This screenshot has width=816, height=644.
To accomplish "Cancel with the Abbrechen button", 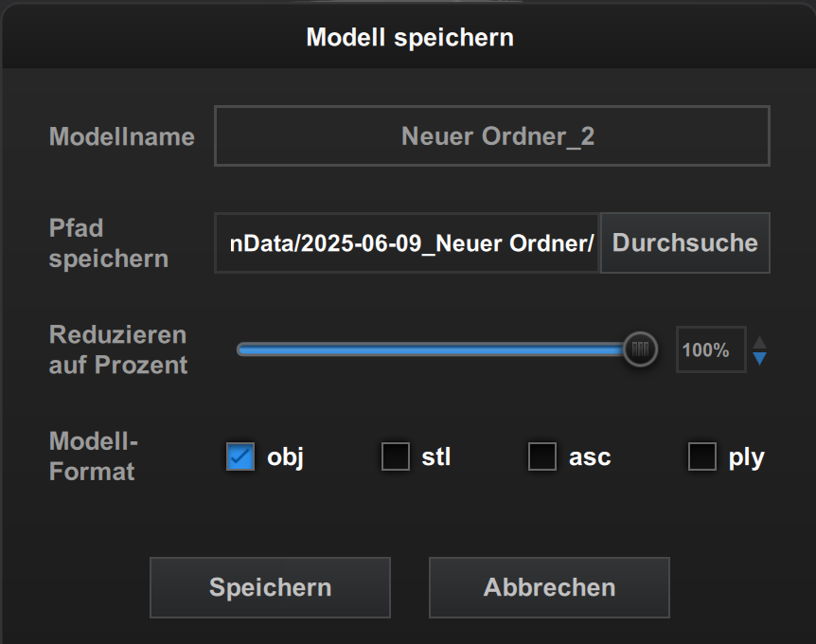I will (x=549, y=587).
